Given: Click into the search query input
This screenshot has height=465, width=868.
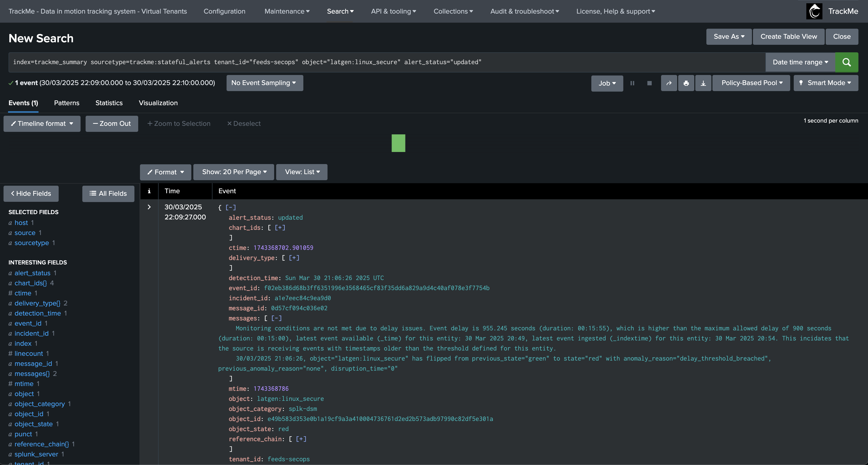Looking at the screenshot, I should pyautogui.click(x=387, y=62).
